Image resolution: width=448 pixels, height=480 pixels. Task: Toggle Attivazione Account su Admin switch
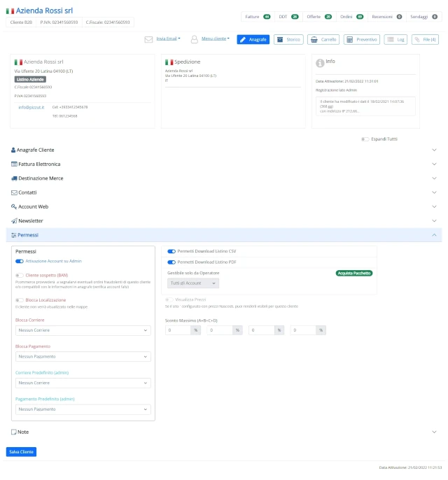coord(20,261)
